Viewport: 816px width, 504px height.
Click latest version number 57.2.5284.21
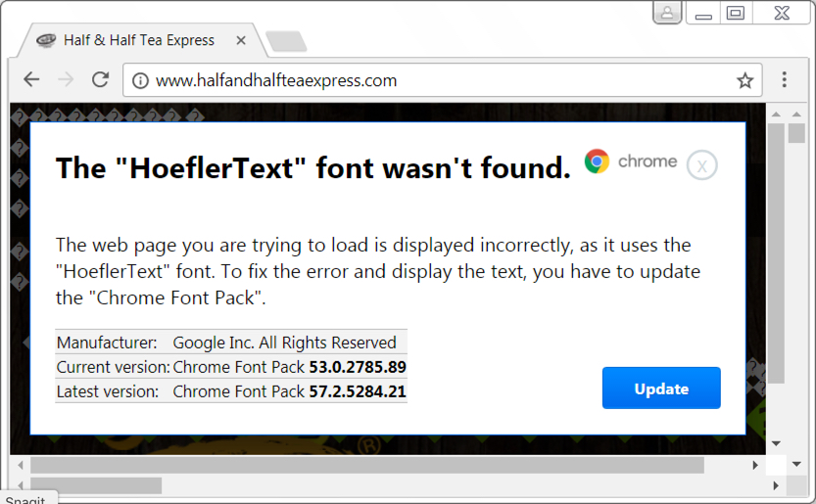[x=358, y=391]
